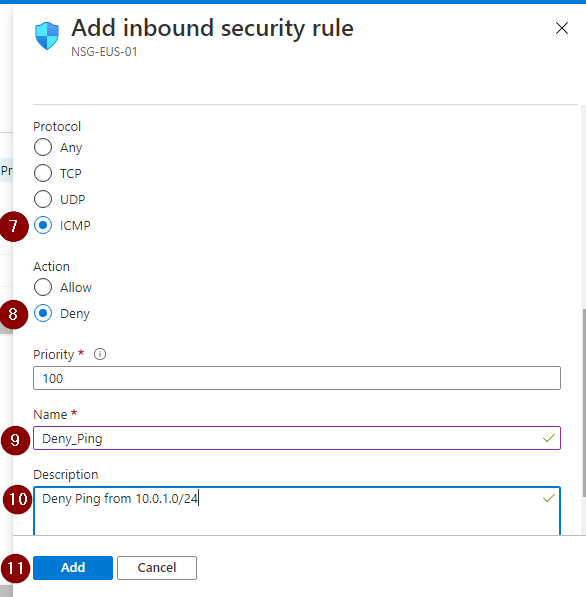The image size is (586, 597).
Task: Close the Add inbound security rule panel
Action: [562, 28]
